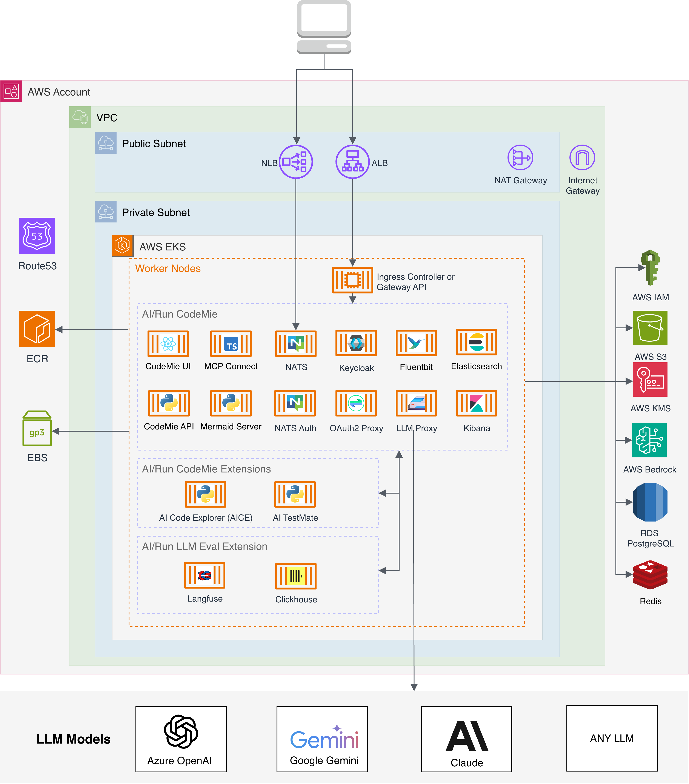This screenshot has height=784, width=689.
Task: Click the AI Code Explorer (AICE) icon
Action: pos(206,494)
